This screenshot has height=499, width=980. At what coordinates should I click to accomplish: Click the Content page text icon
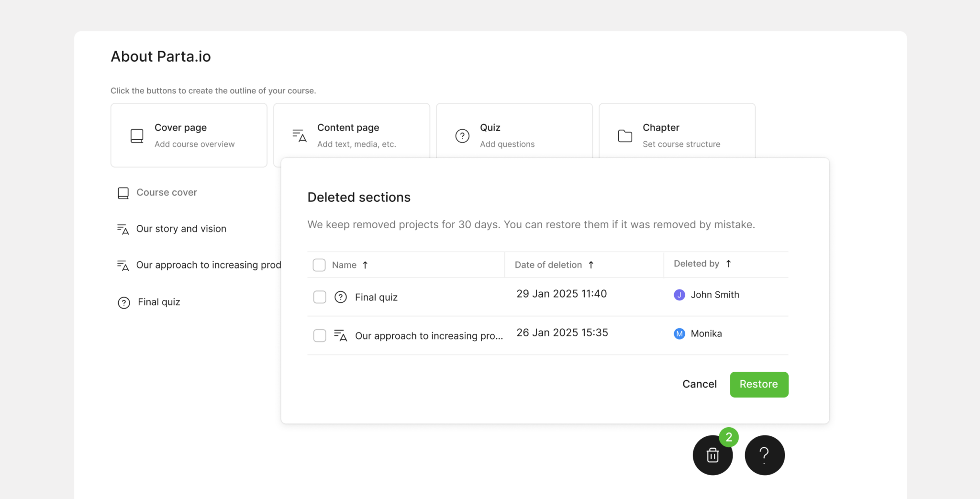[300, 136]
